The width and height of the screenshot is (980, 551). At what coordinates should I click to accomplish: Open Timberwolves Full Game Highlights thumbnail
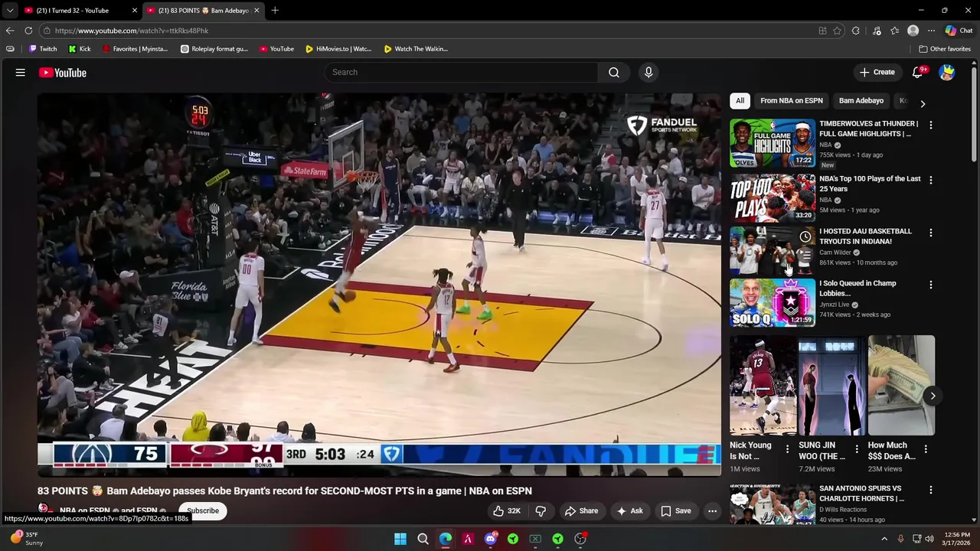pyautogui.click(x=773, y=143)
